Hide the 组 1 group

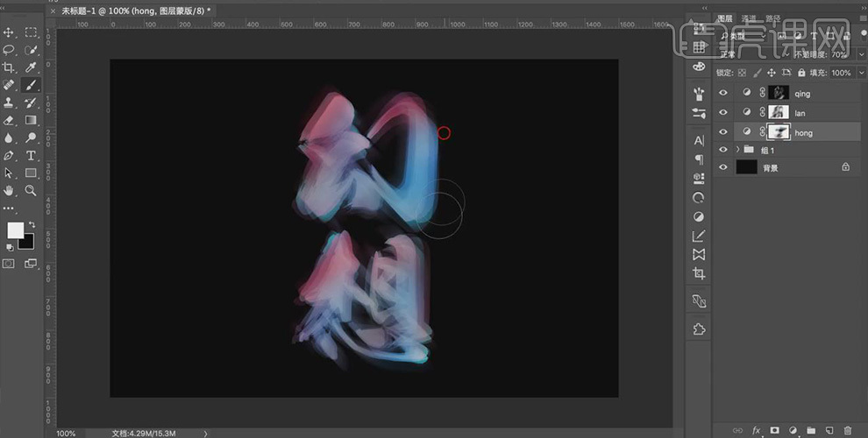tap(723, 150)
